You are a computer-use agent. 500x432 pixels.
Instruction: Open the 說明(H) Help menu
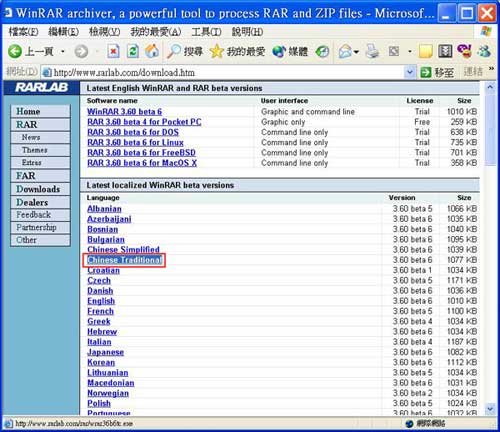(x=247, y=32)
